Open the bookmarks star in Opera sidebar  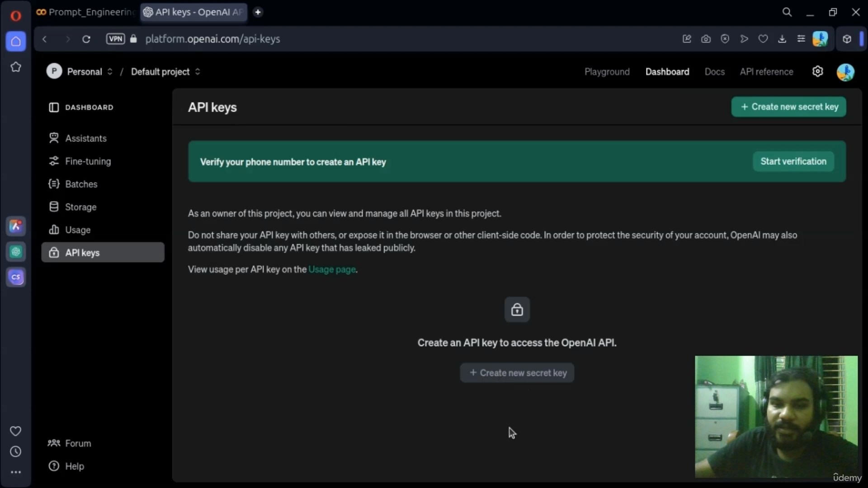pos(16,67)
